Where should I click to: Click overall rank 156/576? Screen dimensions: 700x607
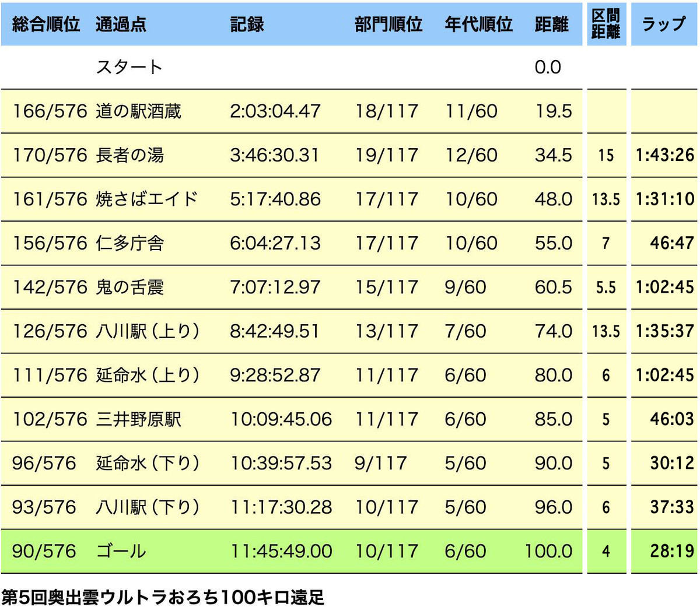tap(50, 243)
